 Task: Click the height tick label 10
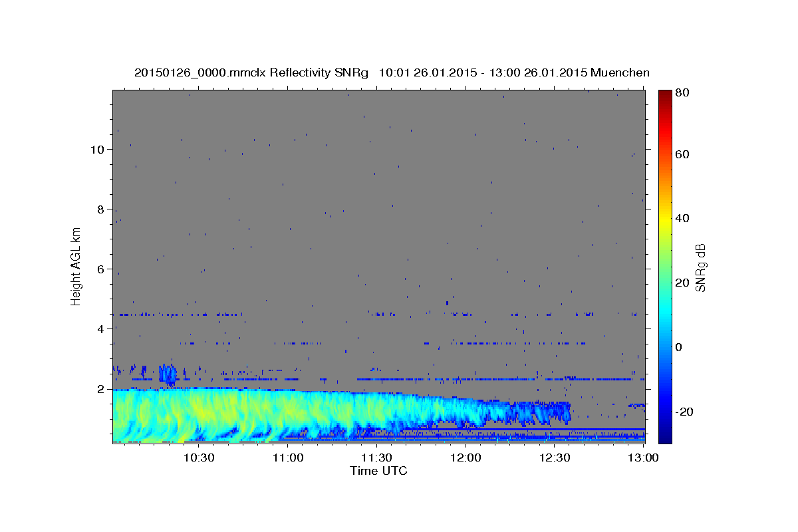coord(98,149)
